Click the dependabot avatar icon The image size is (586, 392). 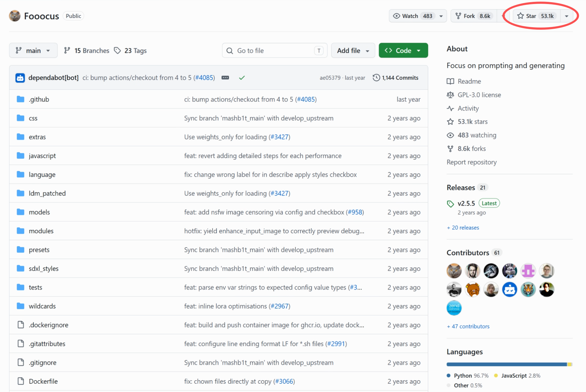(x=20, y=78)
